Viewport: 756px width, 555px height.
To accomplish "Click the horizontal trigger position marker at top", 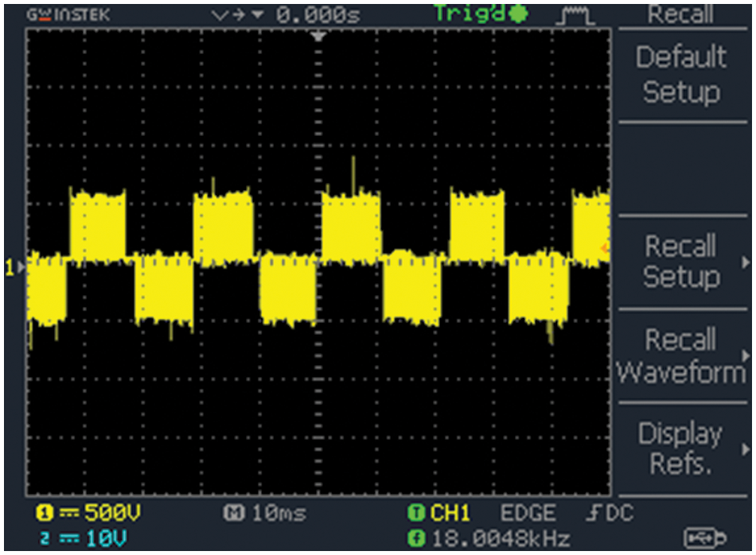I will [319, 37].
